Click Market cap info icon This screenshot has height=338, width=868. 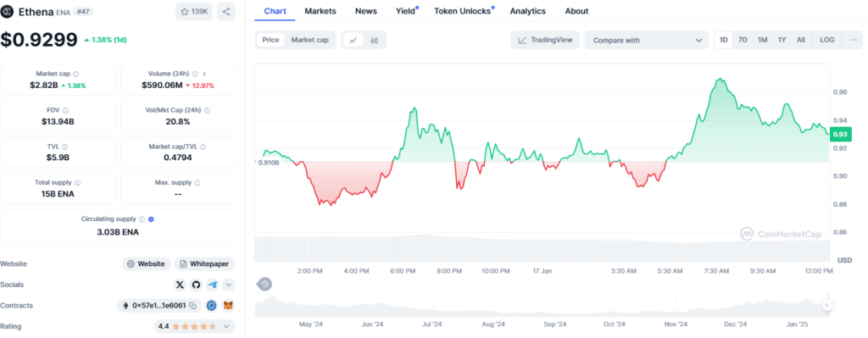tap(75, 74)
